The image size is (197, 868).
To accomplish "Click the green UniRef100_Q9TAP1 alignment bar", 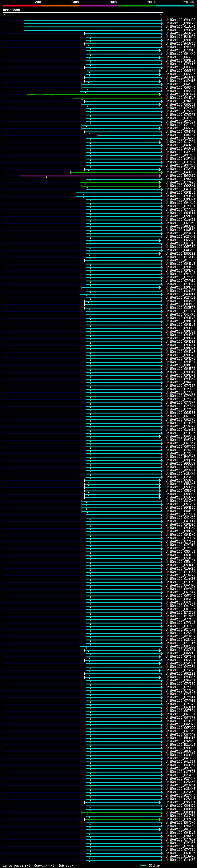I will (x=94, y=95).
